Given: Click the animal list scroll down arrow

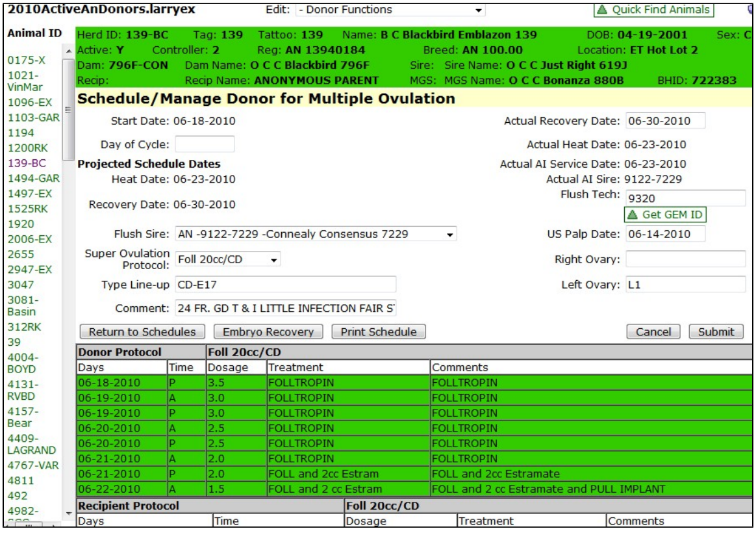Looking at the screenshot, I should [68, 513].
